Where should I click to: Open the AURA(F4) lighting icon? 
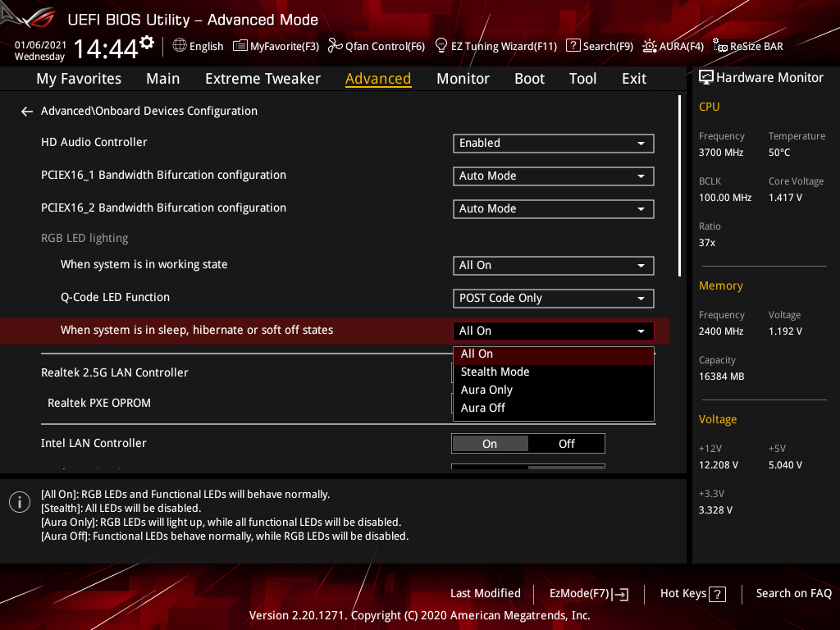[650, 46]
